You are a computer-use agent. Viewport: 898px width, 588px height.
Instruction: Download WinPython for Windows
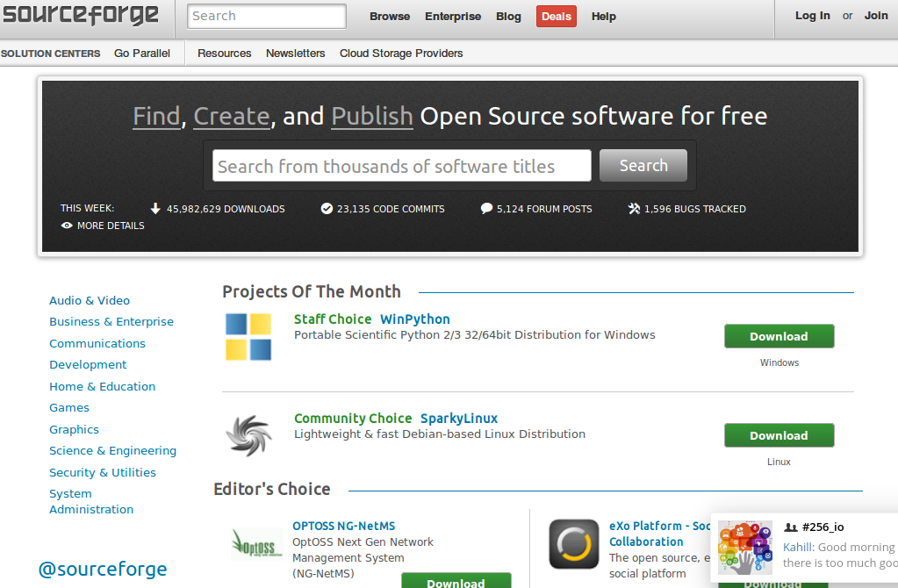coord(779,336)
